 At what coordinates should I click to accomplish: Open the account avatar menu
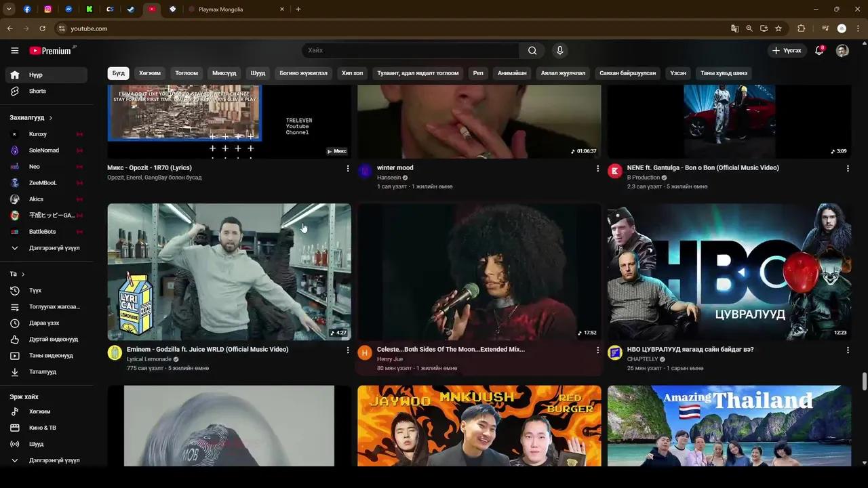(842, 51)
